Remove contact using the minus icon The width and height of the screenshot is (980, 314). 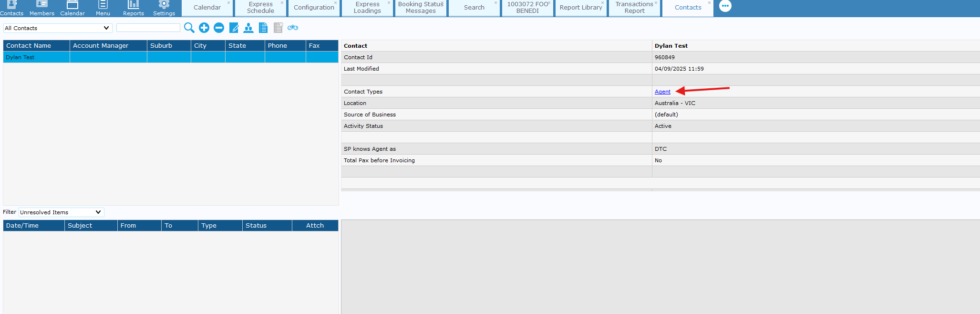click(219, 28)
